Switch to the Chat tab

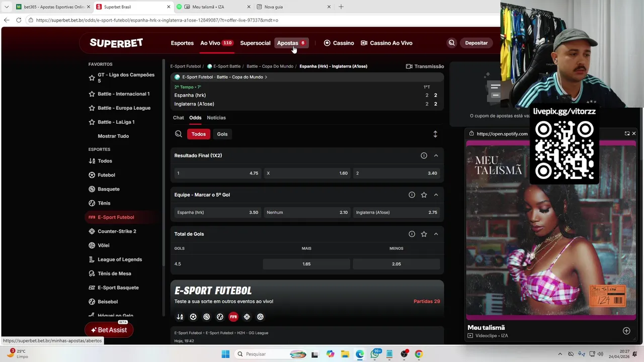pyautogui.click(x=179, y=118)
